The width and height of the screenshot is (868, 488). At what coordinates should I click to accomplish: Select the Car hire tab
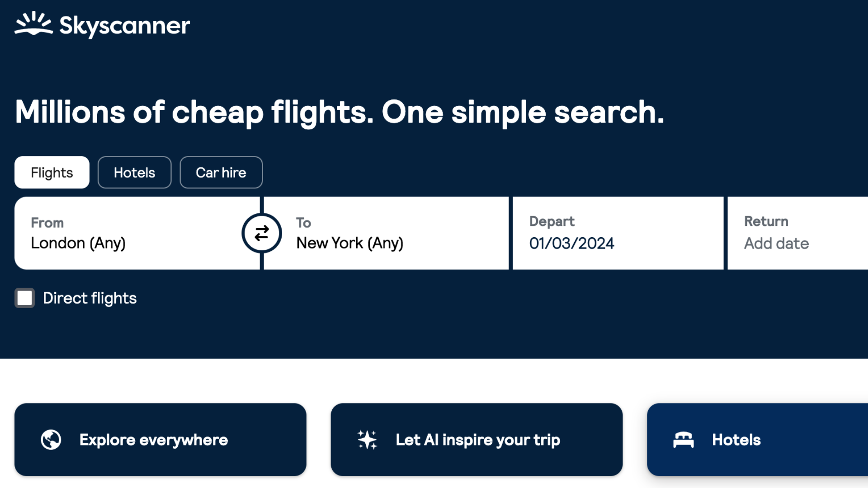[221, 172]
